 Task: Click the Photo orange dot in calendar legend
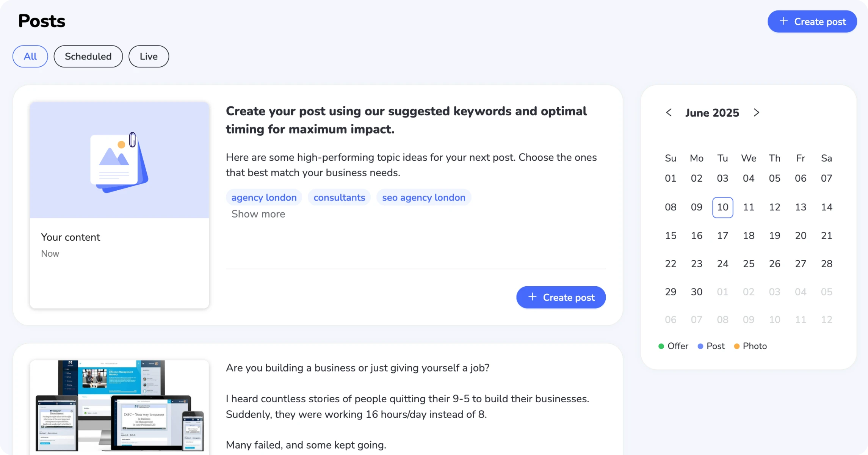pos(737,346)
